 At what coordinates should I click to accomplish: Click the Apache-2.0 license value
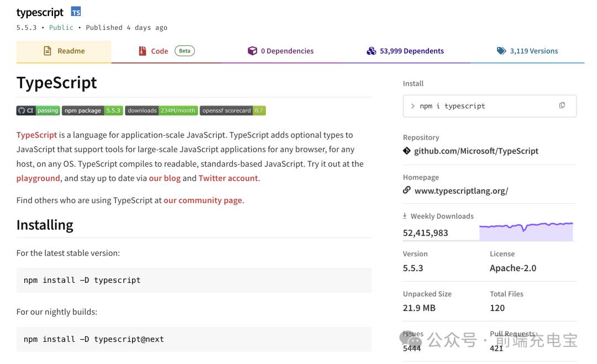point(513,268)
